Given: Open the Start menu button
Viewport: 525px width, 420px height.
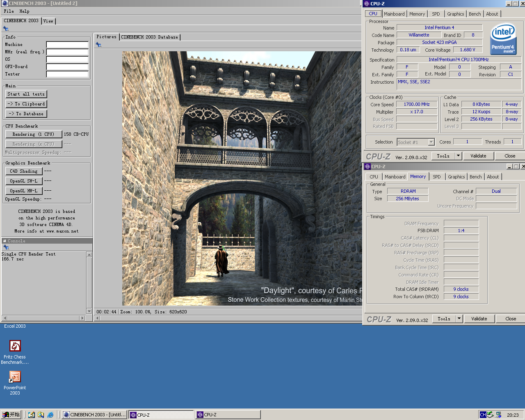Looking at the screenshot, I should coord(11,415).
